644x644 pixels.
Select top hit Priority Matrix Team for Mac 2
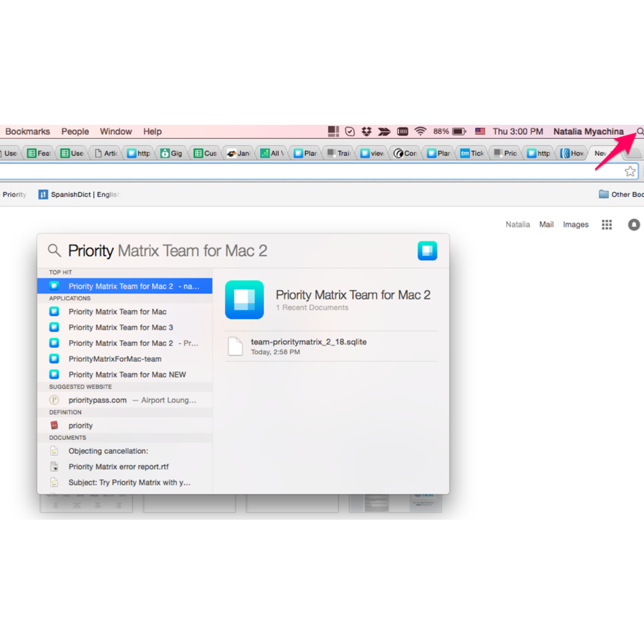[x=125, y=286]
